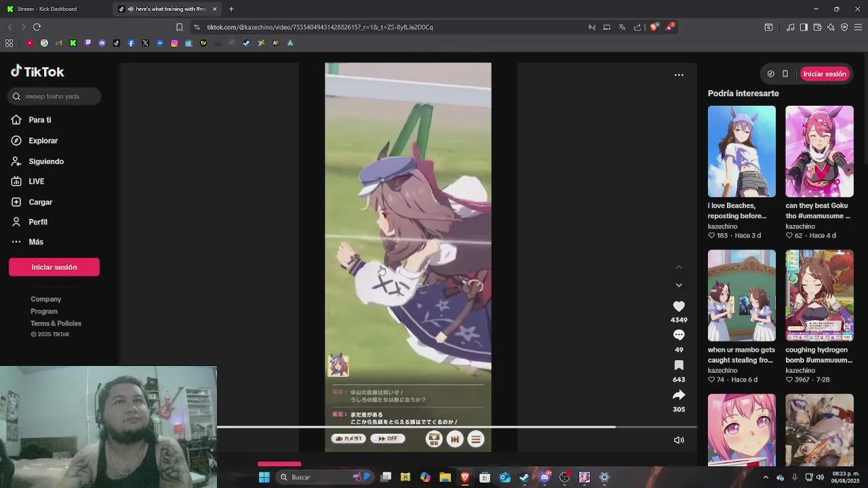Open the apps grid in bookmarks bar
The width and height of the screenshot is (868, 488).
coord(9,43)
